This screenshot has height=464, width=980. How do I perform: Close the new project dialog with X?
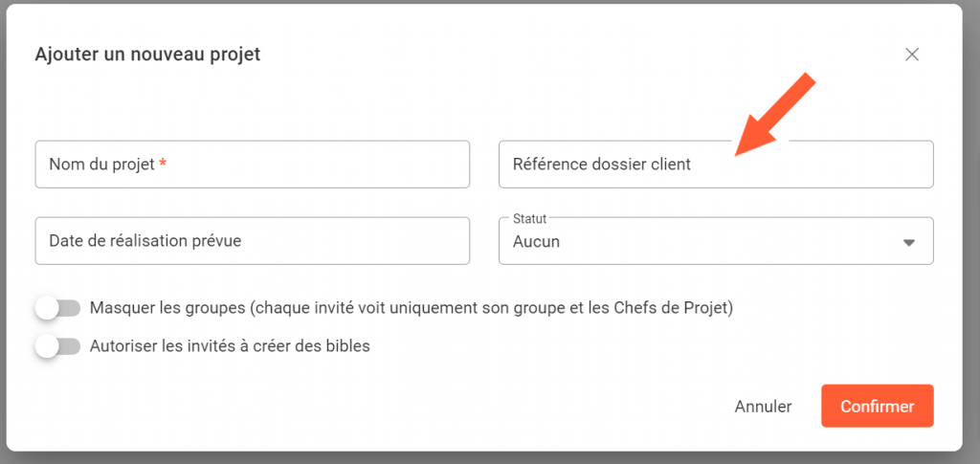[x=912, y=55]
